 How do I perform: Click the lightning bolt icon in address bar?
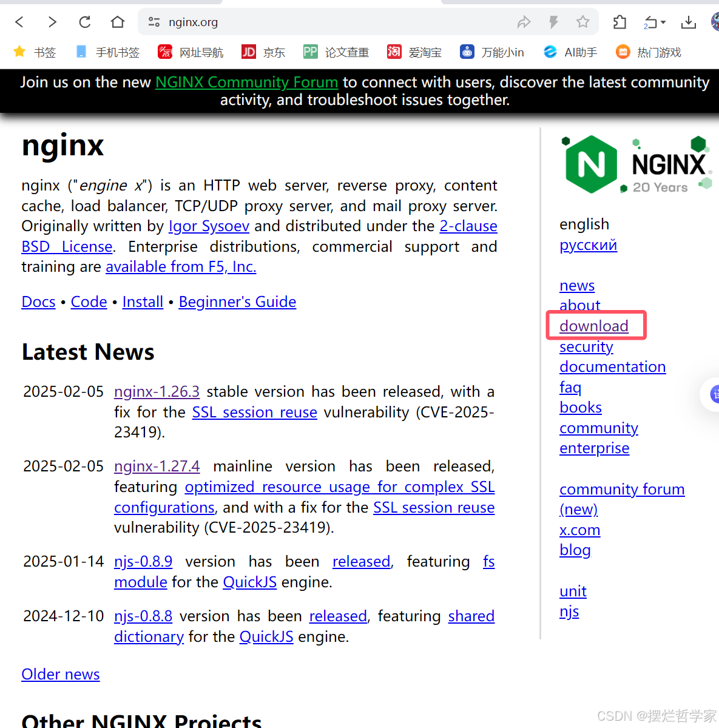[x=553, y=22]
